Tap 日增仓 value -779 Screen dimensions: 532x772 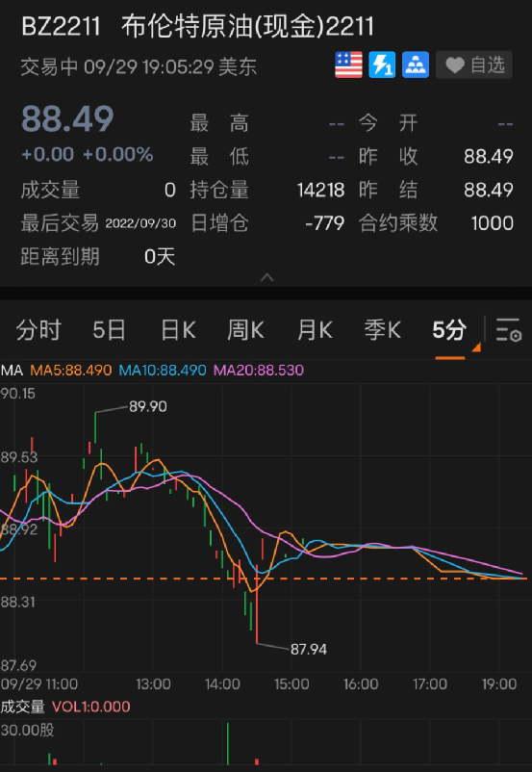(324, 223)
